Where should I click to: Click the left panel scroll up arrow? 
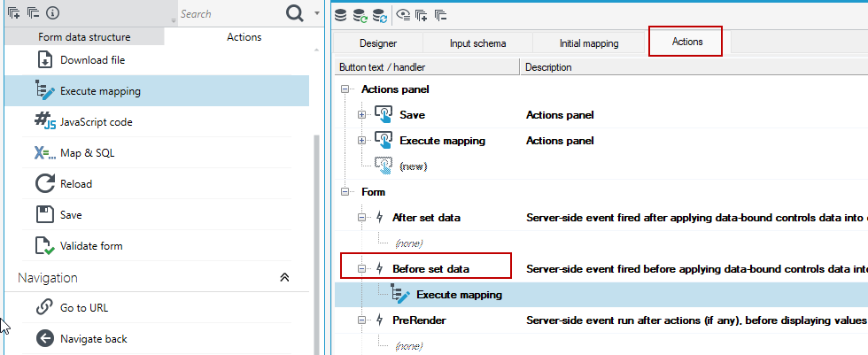[318, 50]
